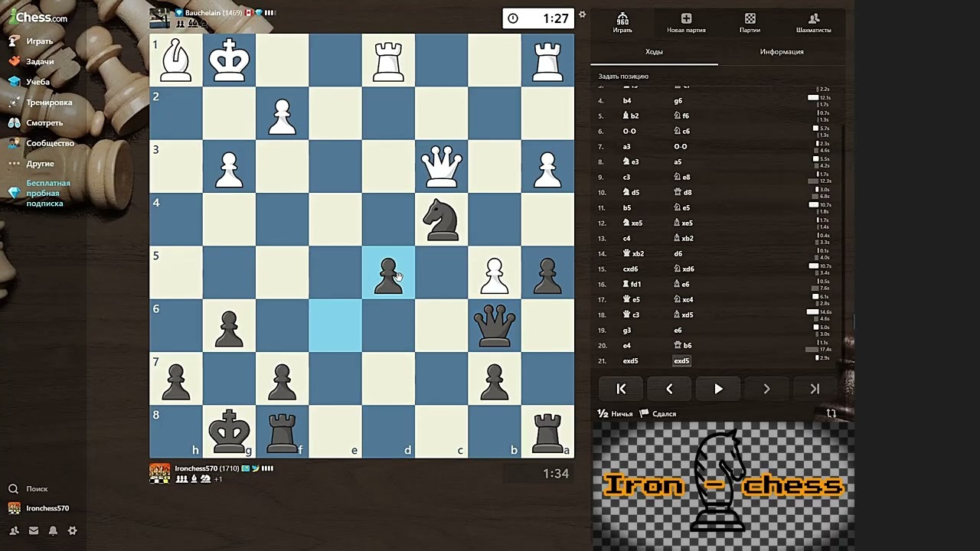Screen dimensions: 980x551
Task: Click opponent clock showing 1:27
Action: pyautogui.click(x=538, y=18)
